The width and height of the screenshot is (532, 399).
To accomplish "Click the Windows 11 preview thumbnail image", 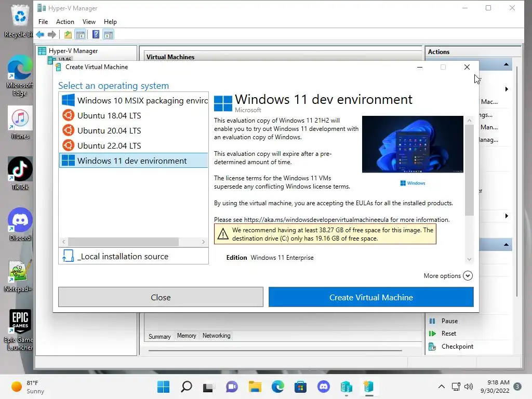I will coord(413,144).
